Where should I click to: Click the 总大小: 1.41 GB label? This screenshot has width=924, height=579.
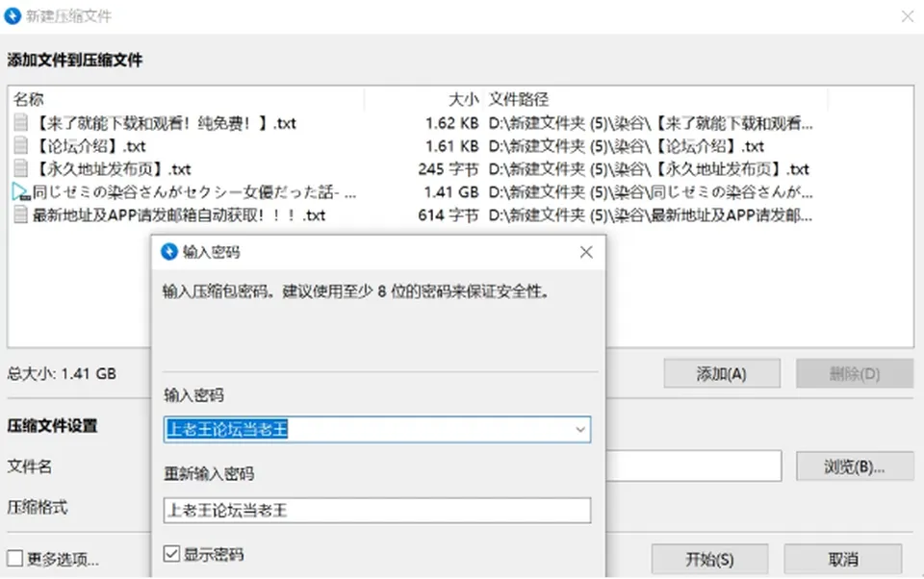62,373
